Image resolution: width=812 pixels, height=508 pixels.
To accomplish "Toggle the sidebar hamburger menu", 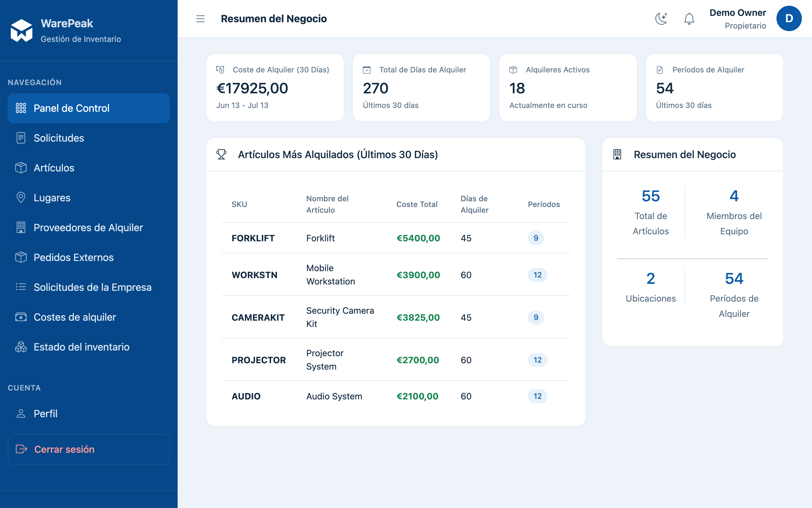I will point(200,19).
